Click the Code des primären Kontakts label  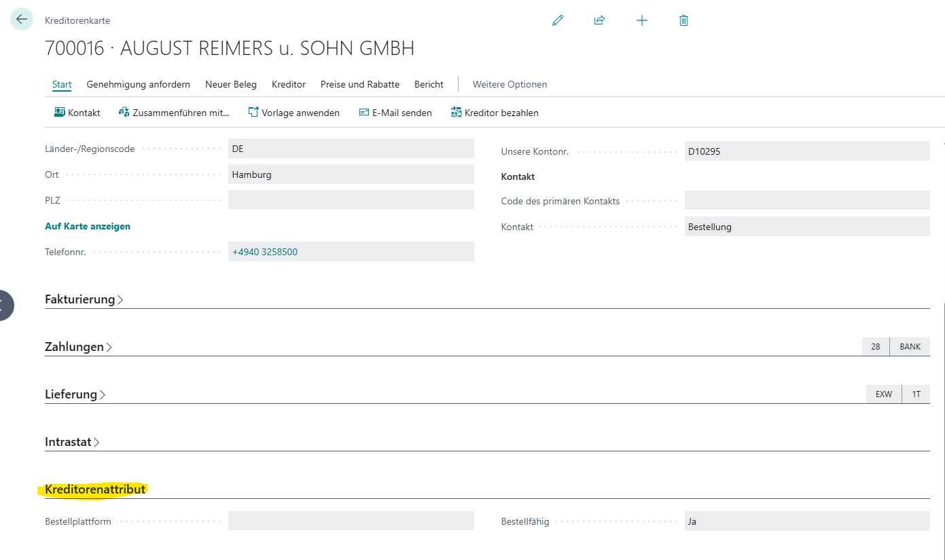(x=560, y=201)
